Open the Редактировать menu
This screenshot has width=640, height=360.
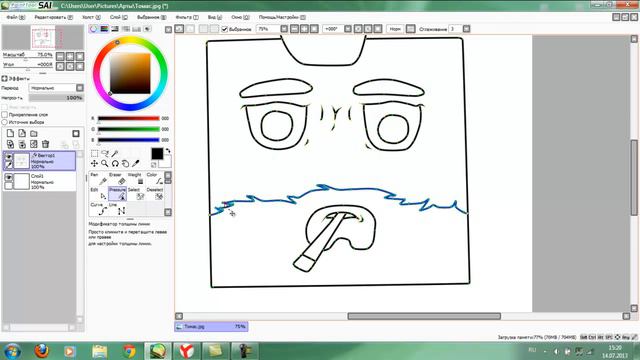tap(53, 17)
